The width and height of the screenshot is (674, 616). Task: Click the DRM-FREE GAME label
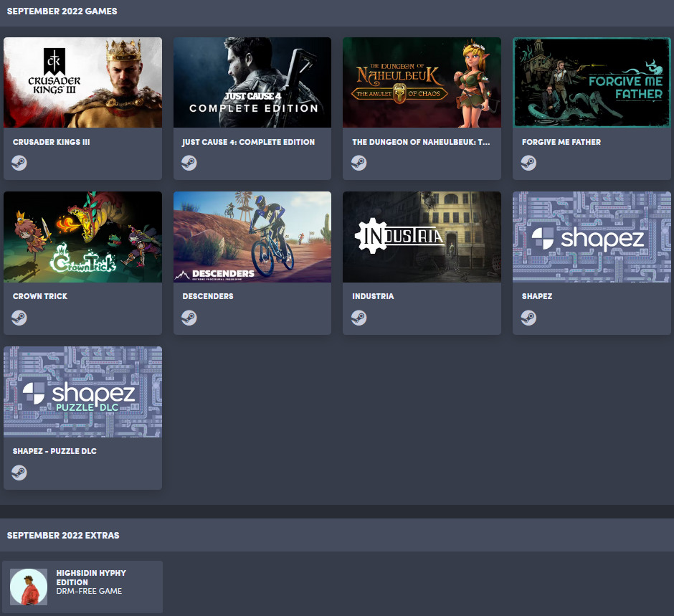tap(89, 591)
